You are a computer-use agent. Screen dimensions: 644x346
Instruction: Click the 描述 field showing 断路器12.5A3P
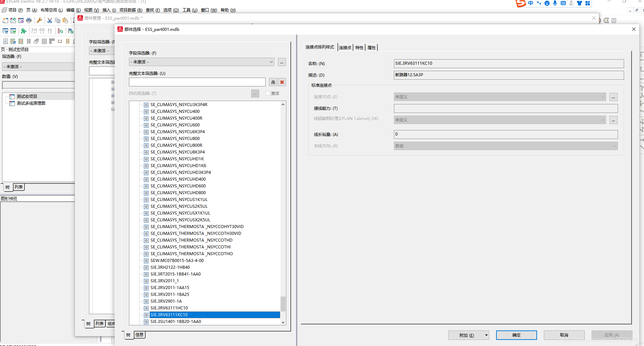point(509,75)
